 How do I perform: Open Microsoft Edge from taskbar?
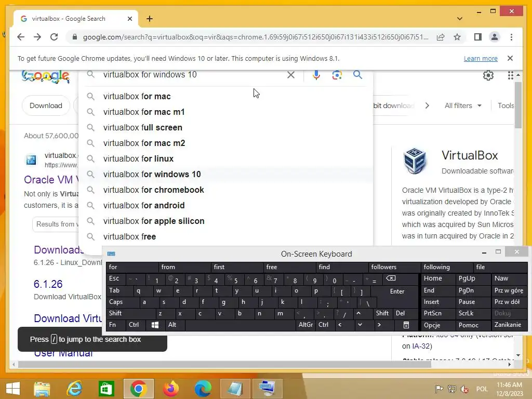(203, 389)
